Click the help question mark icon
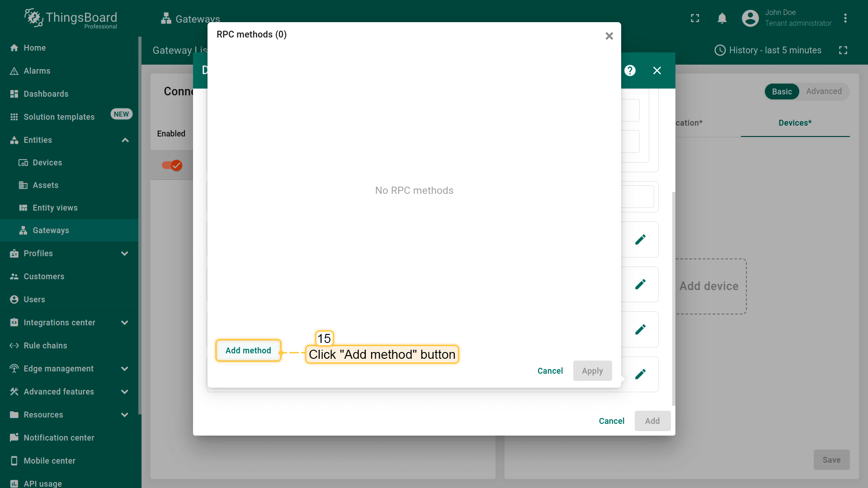Image resolution: width=868 pixels, height=488 pixels. click(x=630, y=70)
